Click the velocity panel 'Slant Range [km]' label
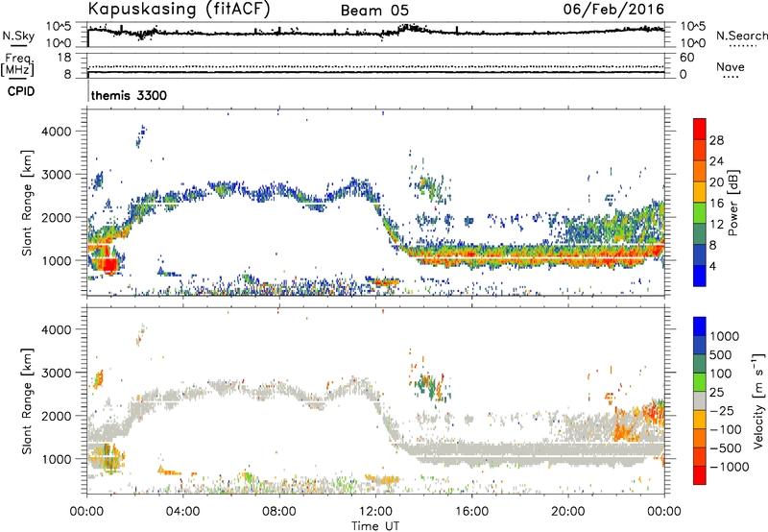 (27, 401)
